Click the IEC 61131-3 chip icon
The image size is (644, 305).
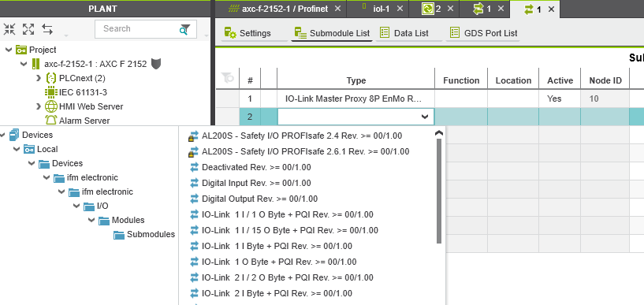51,92
